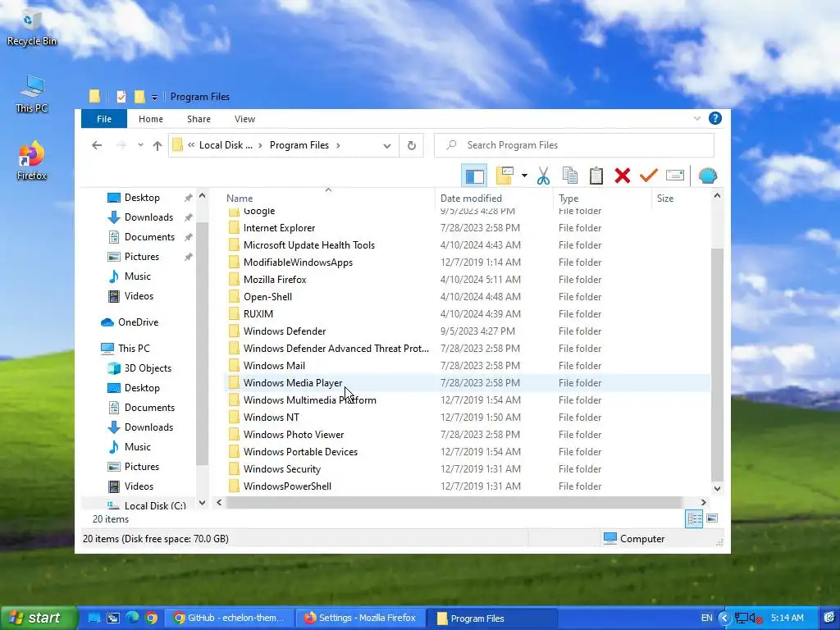Switch to Settings - Mozilla Firefox taskbar button
This screenshot has height=630, width=840.
pos(360,619)
